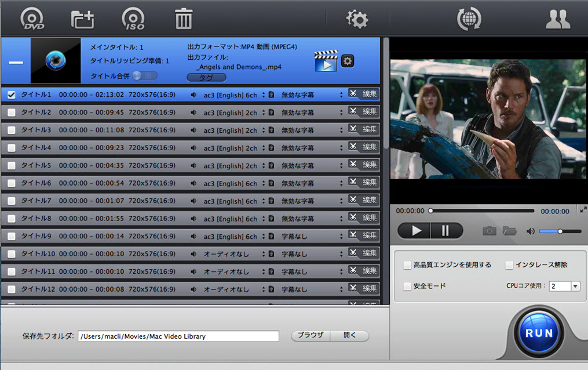This screenshot has width=588, height=370.
Task: Adjust the preview volume slider
Action: (x=560, y=231)
